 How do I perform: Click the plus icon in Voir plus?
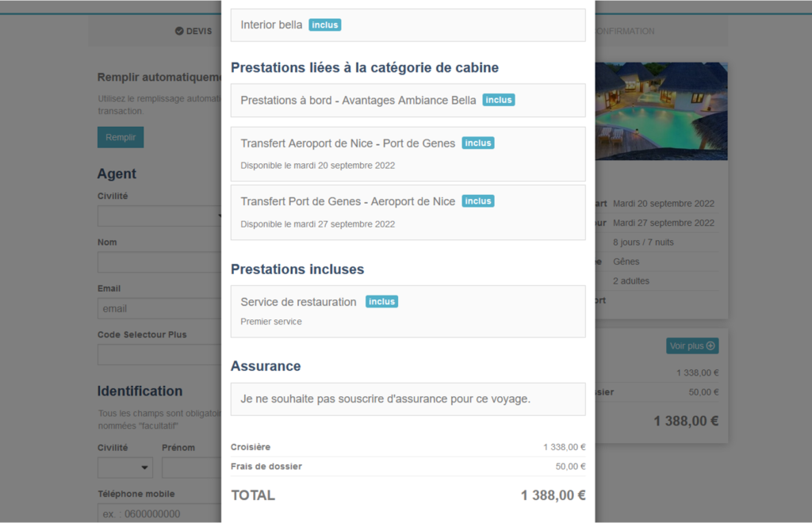710,345
